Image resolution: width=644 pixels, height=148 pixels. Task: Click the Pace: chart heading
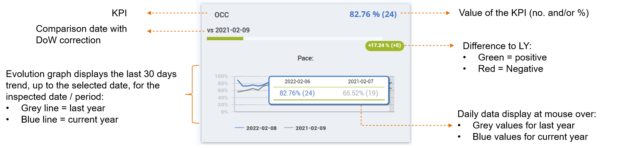click(305, 58)
